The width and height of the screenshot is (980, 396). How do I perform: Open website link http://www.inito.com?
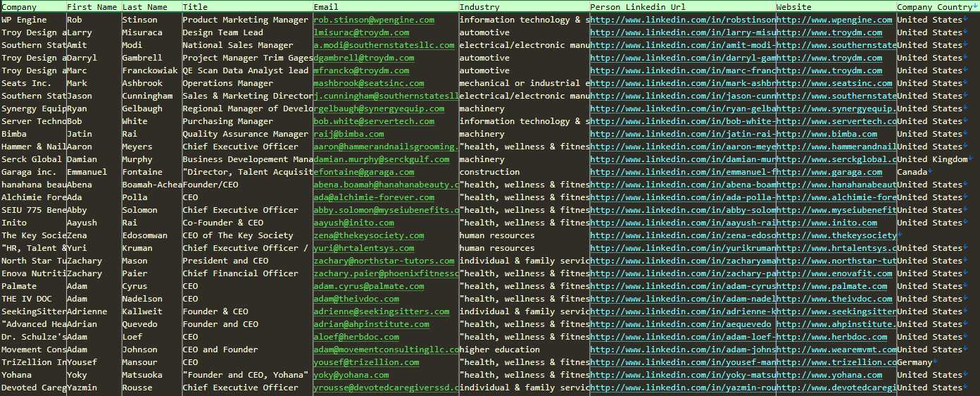pyautogui.click(x=827, y=223)
